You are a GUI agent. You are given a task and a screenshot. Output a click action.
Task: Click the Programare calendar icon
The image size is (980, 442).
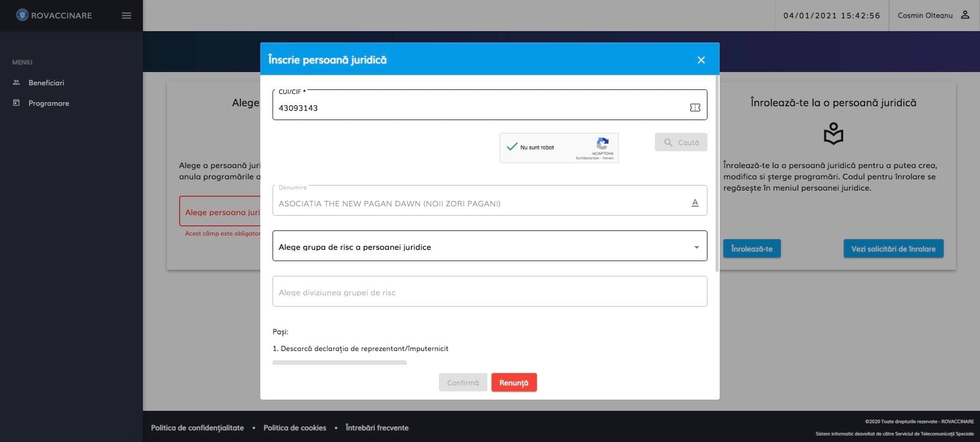point(16,103)
